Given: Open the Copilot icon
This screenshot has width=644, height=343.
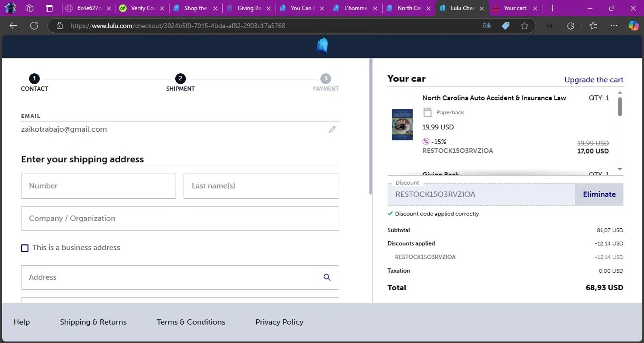Looking at the screenshot, I should point(633,26).
